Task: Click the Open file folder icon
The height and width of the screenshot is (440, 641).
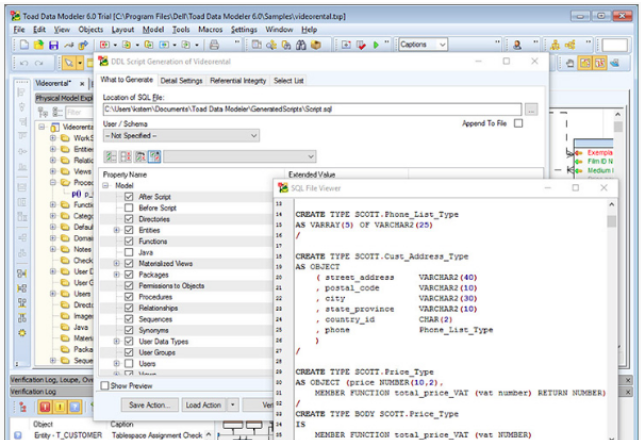Action: (x=39, y=45)
